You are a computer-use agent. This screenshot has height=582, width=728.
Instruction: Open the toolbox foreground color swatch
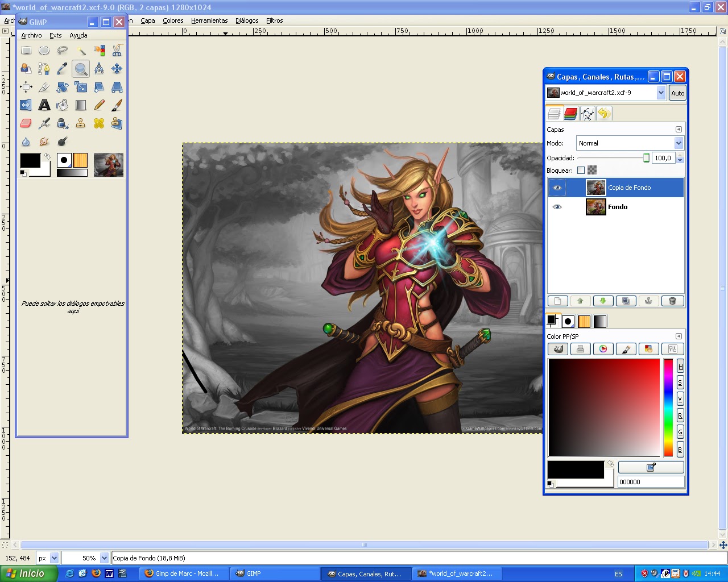30,160
